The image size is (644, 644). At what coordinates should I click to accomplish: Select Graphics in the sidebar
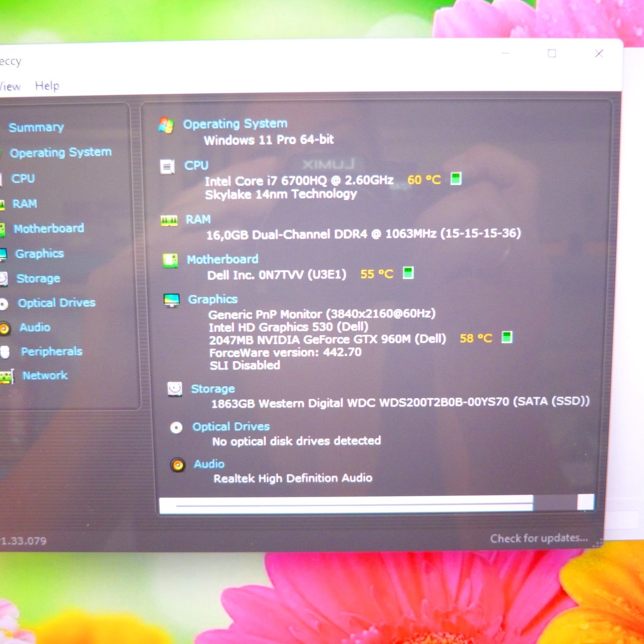pyautogui.click(x=39, y=254)
